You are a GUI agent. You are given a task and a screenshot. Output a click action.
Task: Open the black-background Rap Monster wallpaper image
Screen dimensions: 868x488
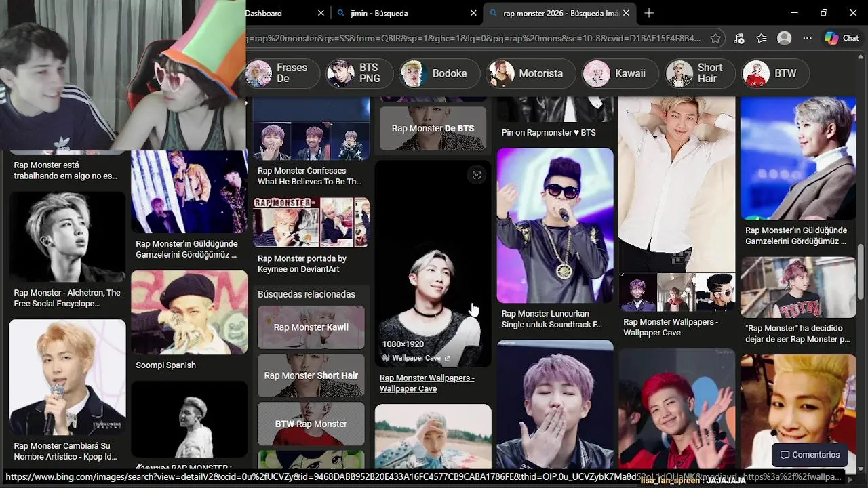point(433,264)
